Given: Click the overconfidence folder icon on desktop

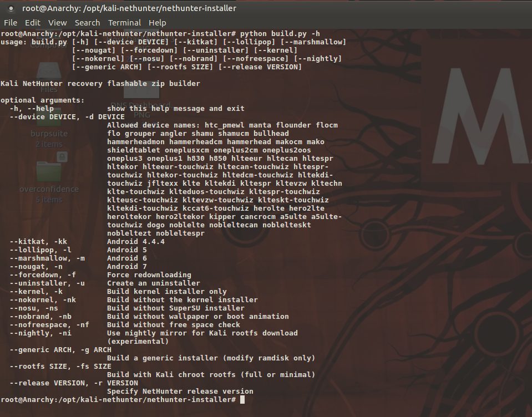Looking at the screenshot, I should pyautogui.click(x=49, y=171).
